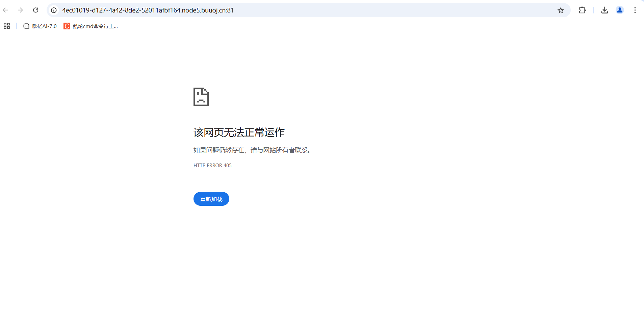Open the apps grid in bookmarks bar
Viewport: 644px width, 325px height.
[7, 26]
